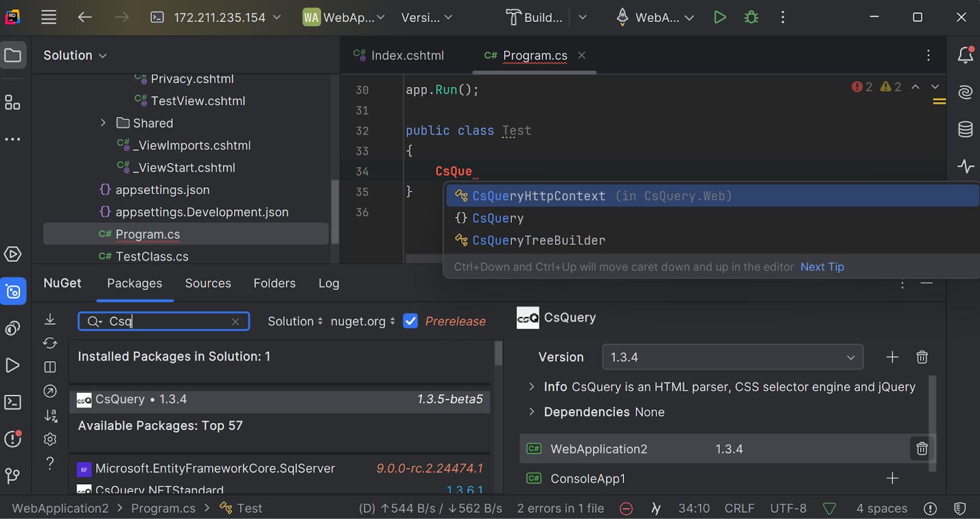Close the Program.cs tab
This screenshot has width=980, height=519.
[582, 55]
